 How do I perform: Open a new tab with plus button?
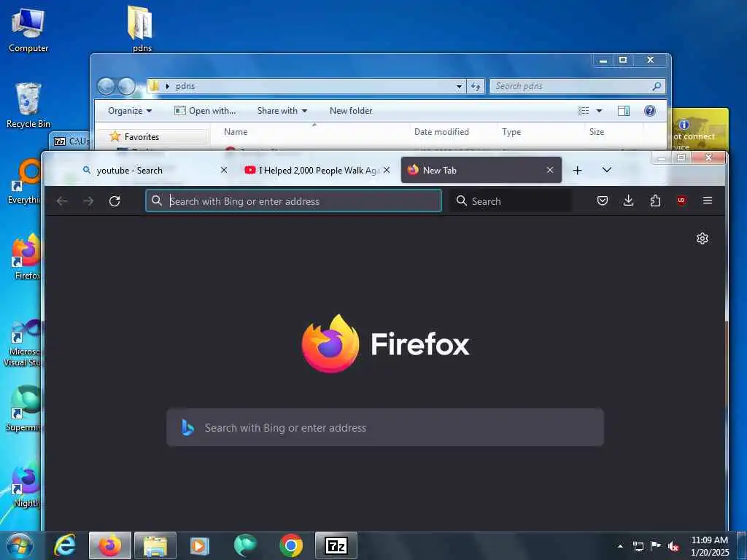coord(578,170)
